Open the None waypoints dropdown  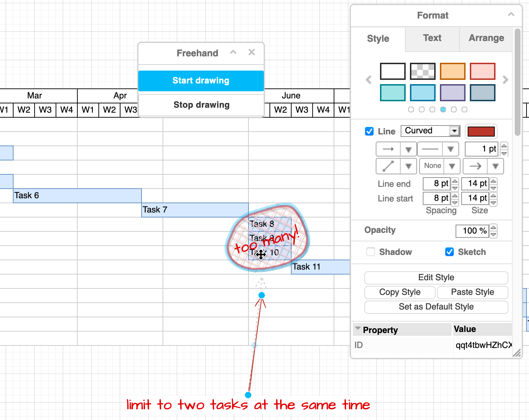pos(452,166)
